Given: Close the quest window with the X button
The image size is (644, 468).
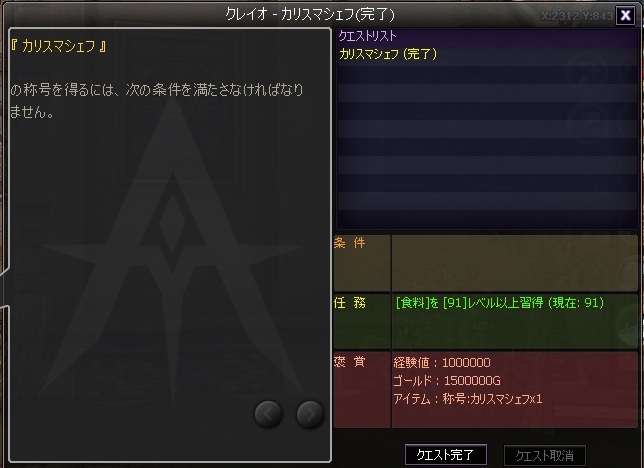Looking at the screenshot, I should (x=625, y=15).
